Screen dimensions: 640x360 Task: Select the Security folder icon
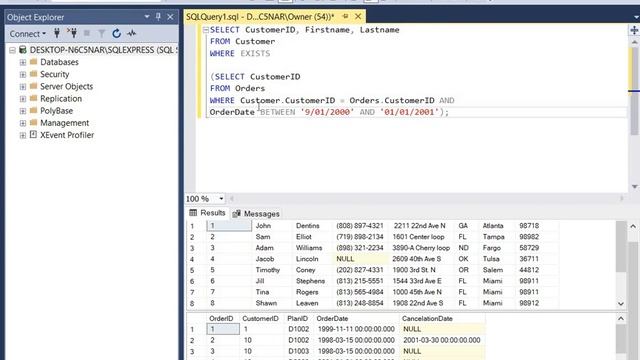coord(33,74)
